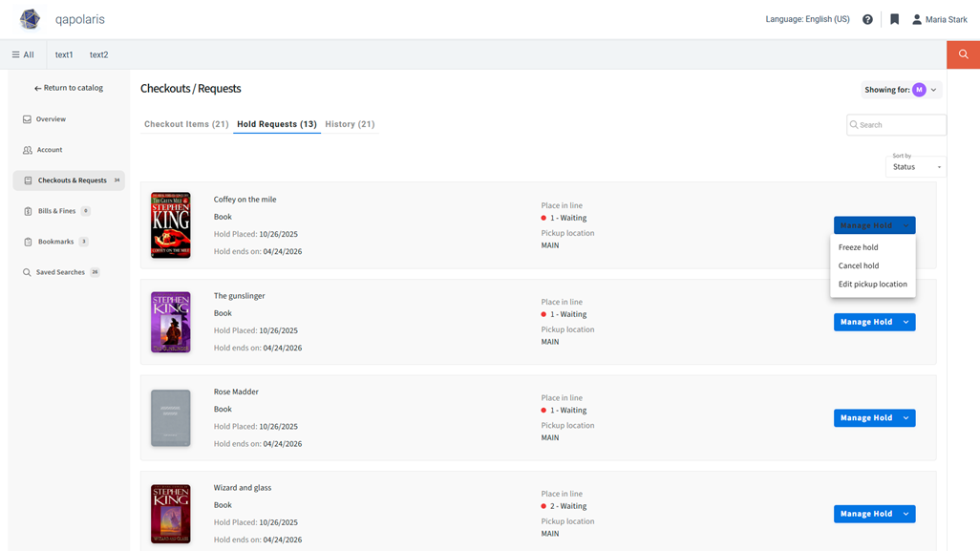
Task: Click the Overview sidebar icon
Action: click(x=27, y=119)
